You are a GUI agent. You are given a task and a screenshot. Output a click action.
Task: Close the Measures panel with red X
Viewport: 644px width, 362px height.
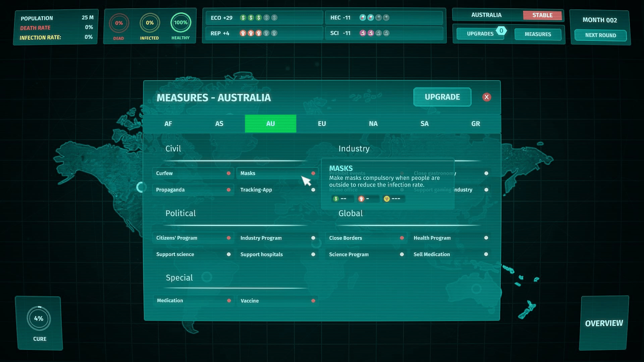[x=486, y=97]
